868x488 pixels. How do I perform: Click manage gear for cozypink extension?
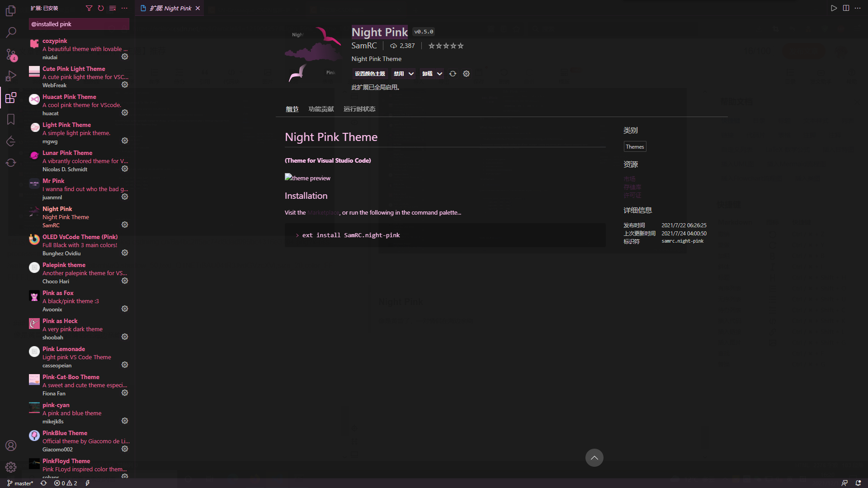125,57
